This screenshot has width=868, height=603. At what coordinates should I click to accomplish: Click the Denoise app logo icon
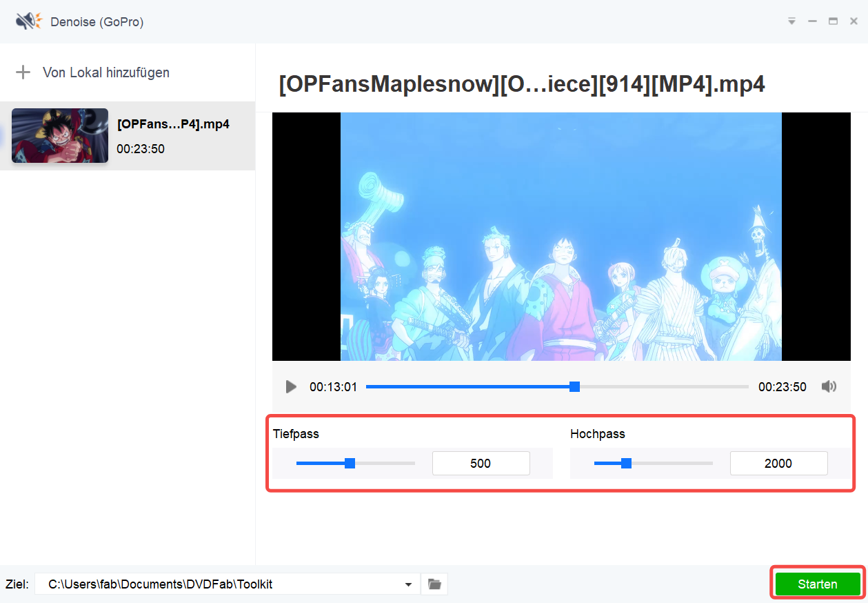point(29,21)
